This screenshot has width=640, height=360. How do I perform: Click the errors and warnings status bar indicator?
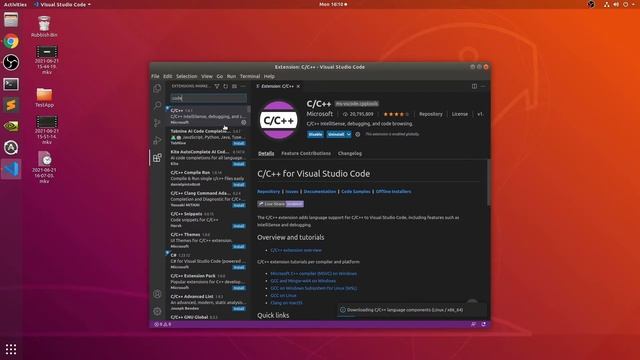(x=162, y=324)
